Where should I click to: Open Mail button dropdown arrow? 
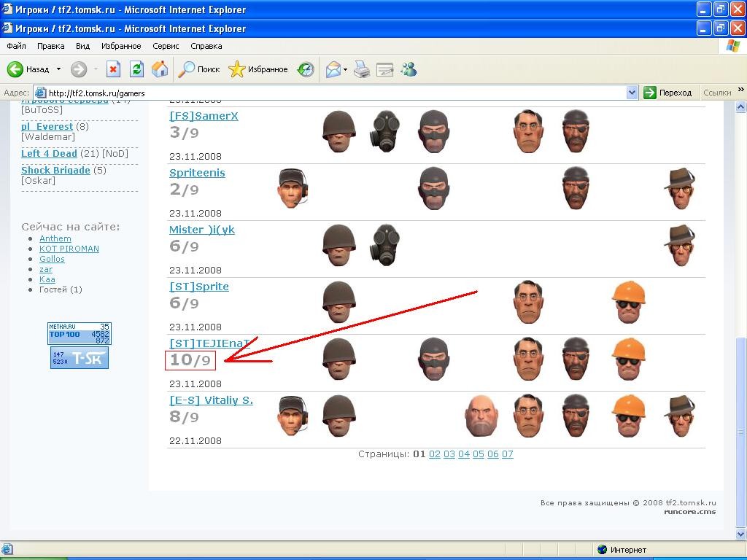pyautogui.click(x=345, y=70)
